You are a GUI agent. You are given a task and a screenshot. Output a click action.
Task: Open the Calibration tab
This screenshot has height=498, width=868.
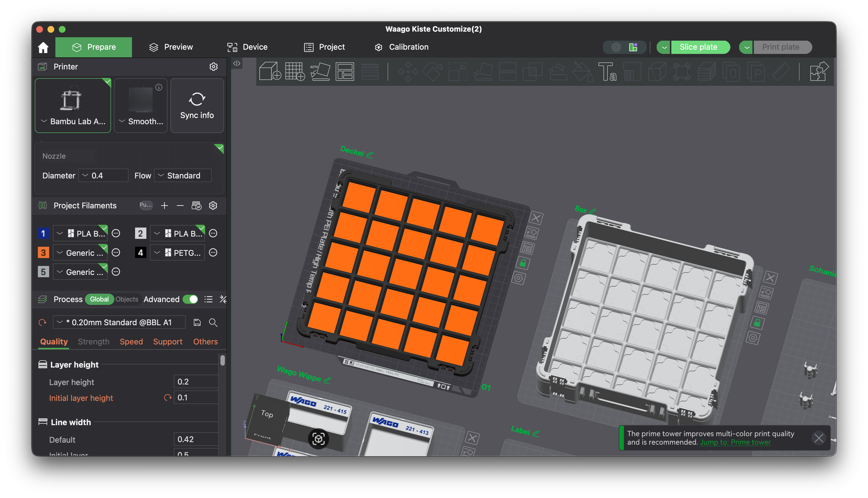(x=402, y=47)
